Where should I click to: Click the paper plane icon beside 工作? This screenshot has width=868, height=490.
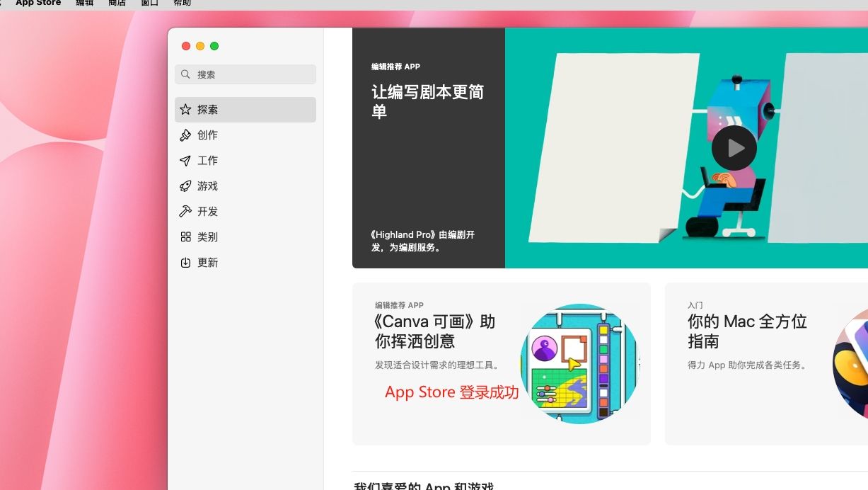185,161
